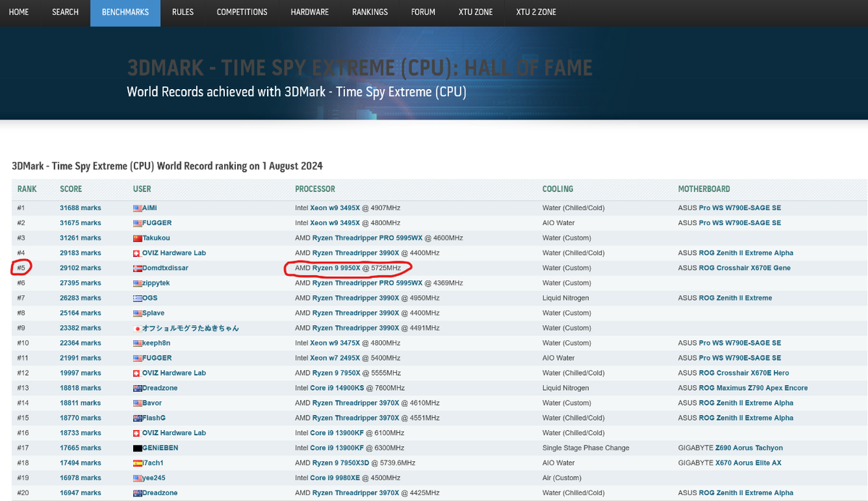Screen dimensions: 868x501
Task: Open the 31675 marks score link
Action: (80, 223)
